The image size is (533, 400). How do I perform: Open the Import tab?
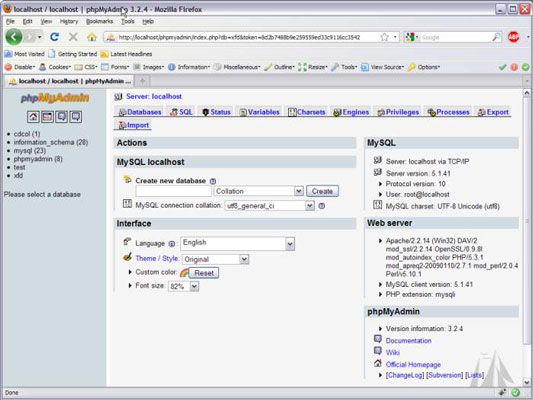[134, 125]
